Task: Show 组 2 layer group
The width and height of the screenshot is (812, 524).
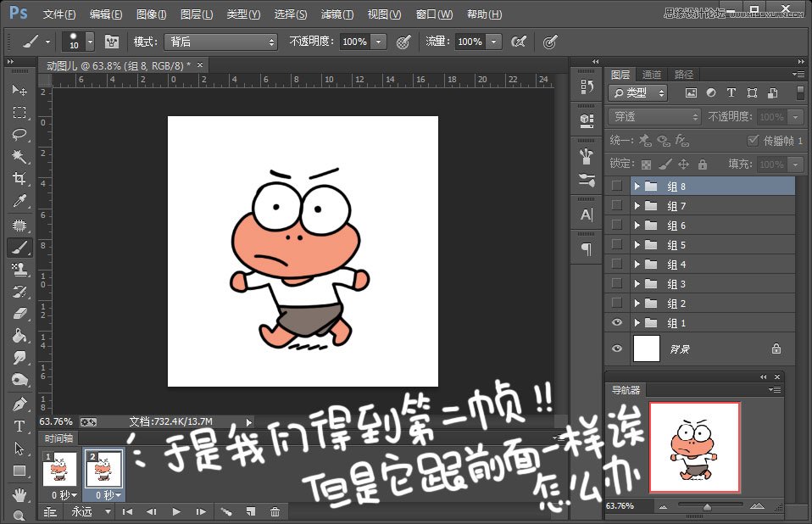Action: 617,303
